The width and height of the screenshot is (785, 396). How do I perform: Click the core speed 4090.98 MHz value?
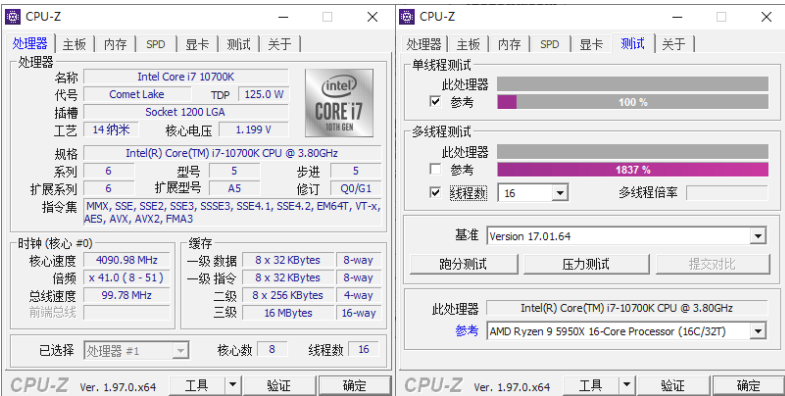click(x=126, y=260)
